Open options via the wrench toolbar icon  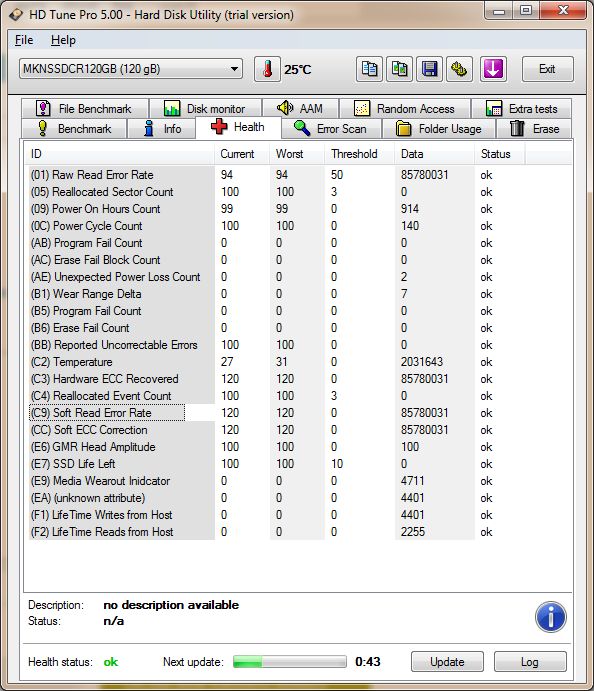tap(459, 69)
